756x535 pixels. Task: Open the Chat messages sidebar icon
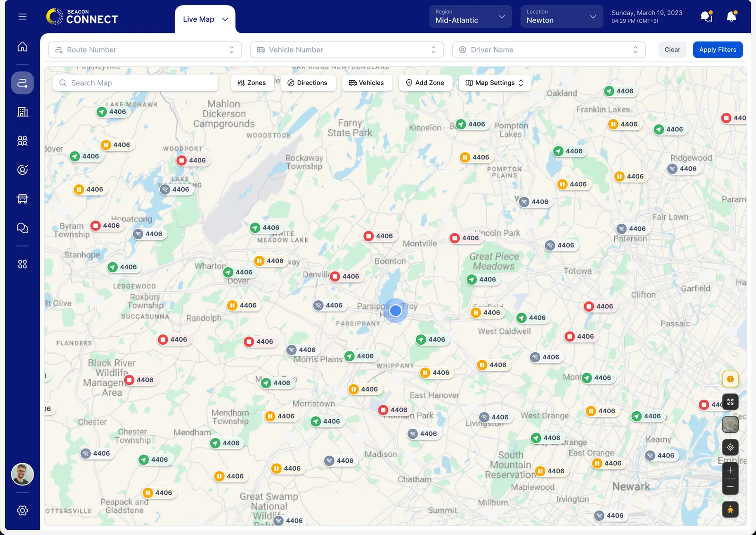click(22, 228)
